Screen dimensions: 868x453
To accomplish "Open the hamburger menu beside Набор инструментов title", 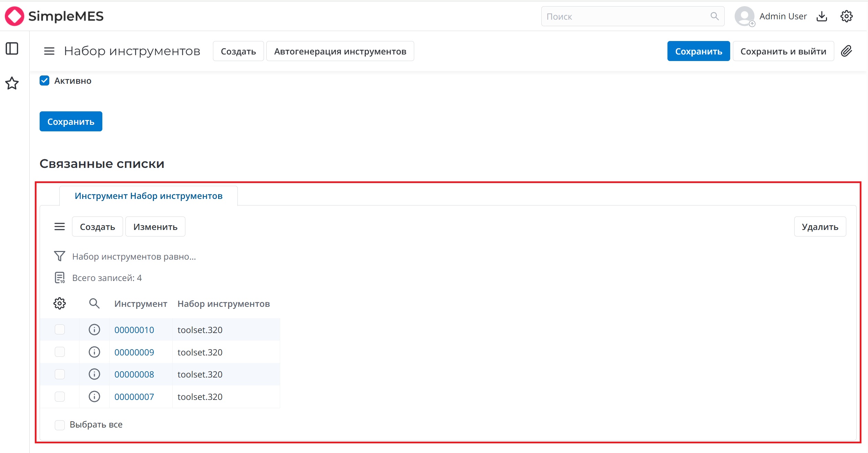I will 49,51.
